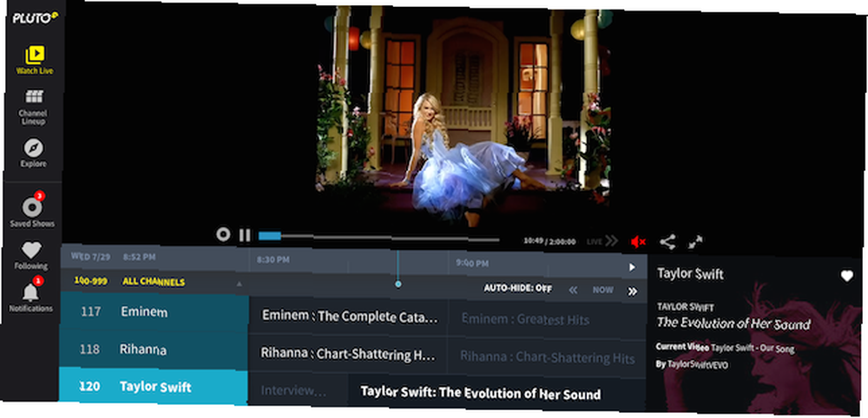Click the 9:00 PM time header
868x418 pixels.
pos(473,263)
